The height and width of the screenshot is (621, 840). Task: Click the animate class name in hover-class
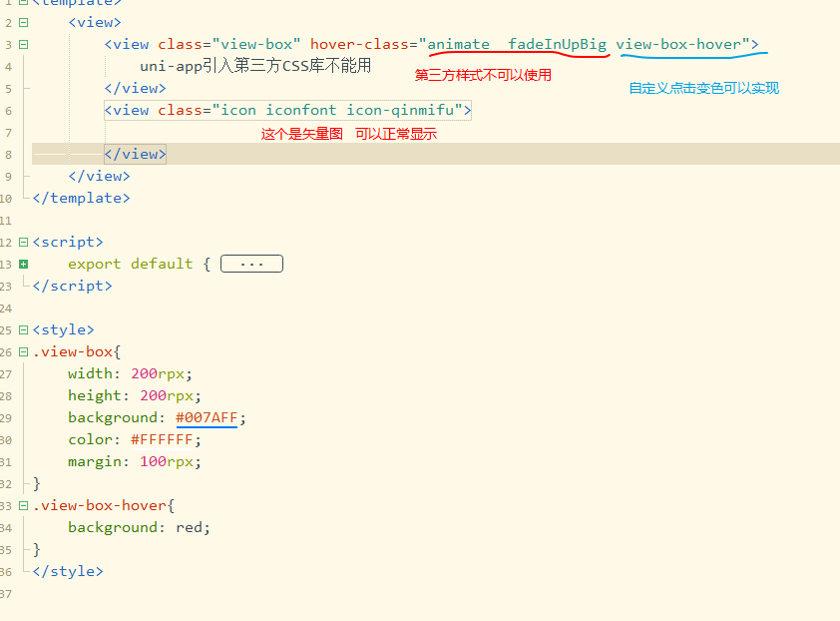[x=459, y=44]
